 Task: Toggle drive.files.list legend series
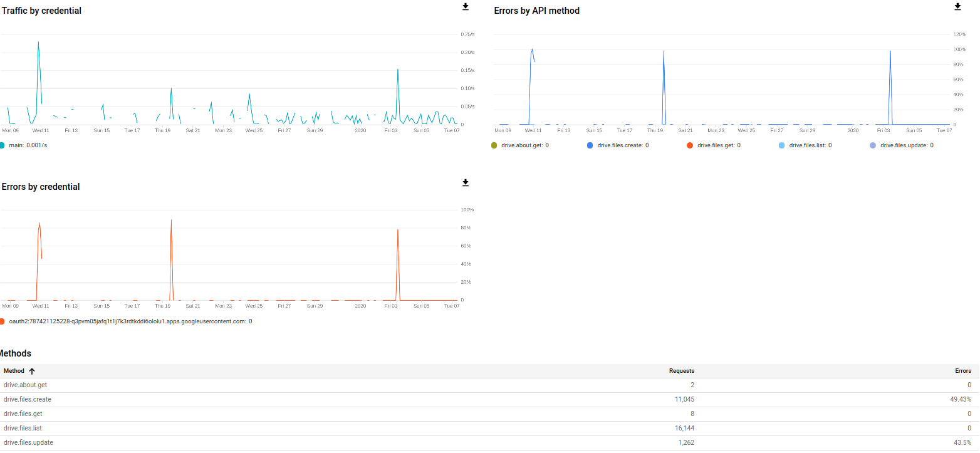pyautogui.click(x=781, y=145)
